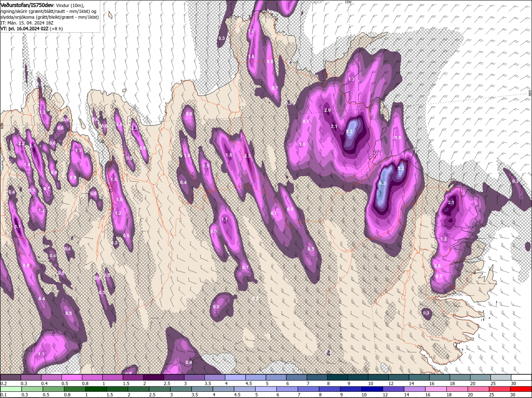Select upper legend dark teal swatch between 8 and 9
The image size is (532, 398).
pos(337,377)
